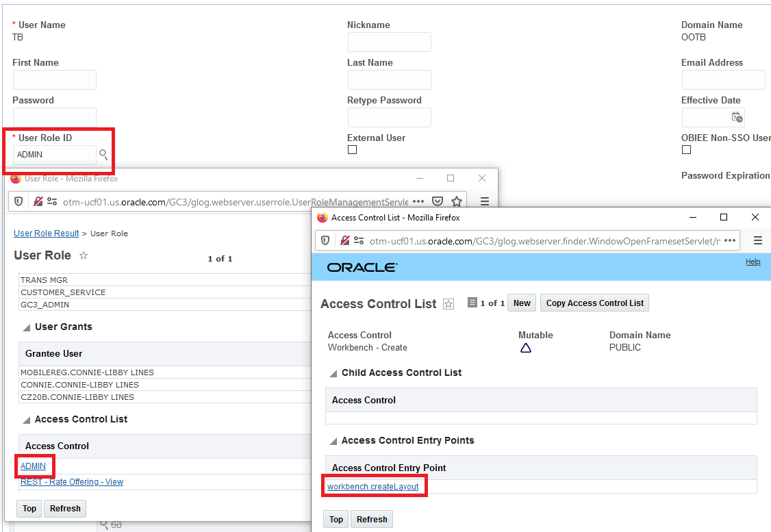771x532 pixels.
Task: Select CONNIE.CONNIE-LIBBY LINES grantee row
Action: coord(165,385)
